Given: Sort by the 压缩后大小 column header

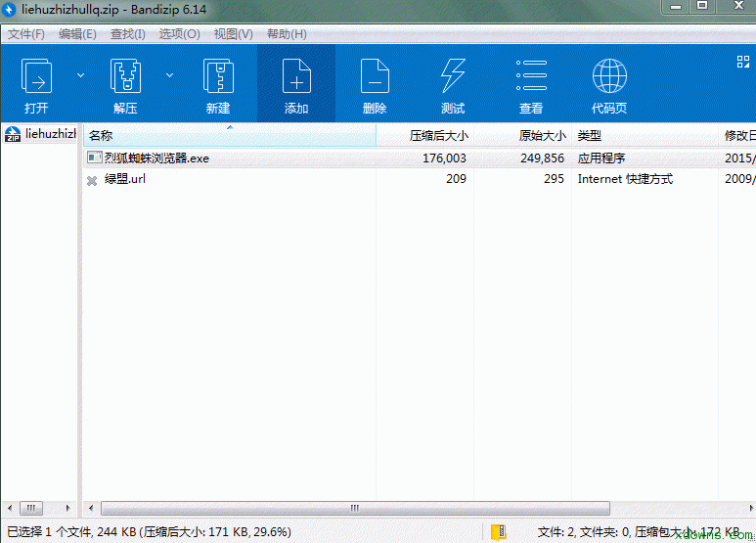Looking at the screenshot, I should [x=424, y=136].
